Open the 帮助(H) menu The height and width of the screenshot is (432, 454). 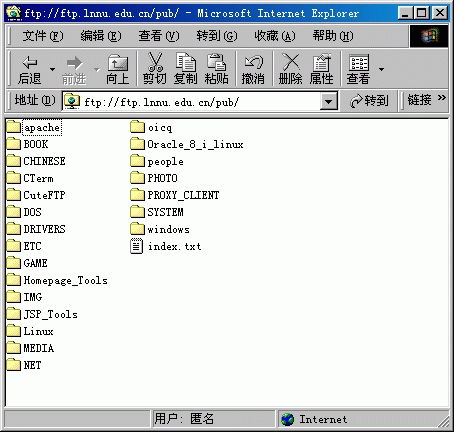(x=333, y=36)
